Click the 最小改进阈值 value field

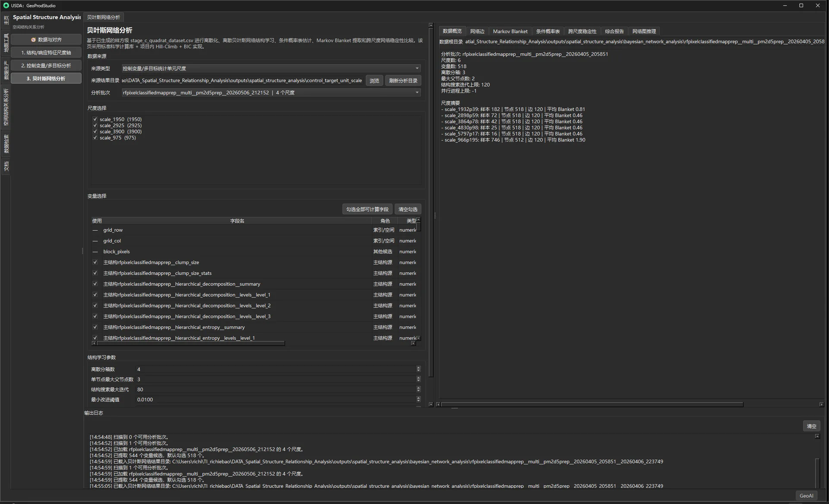point(275,400)
